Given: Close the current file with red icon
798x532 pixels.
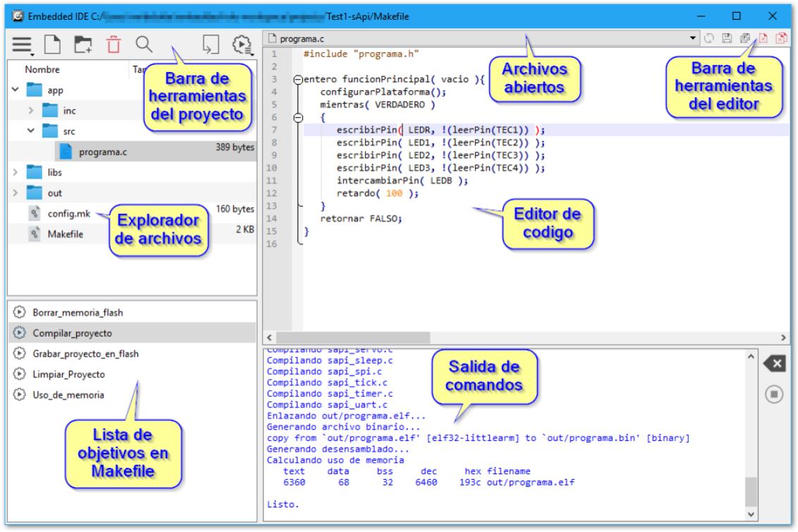Looking at the screenshot, I should tap(763, 38).
